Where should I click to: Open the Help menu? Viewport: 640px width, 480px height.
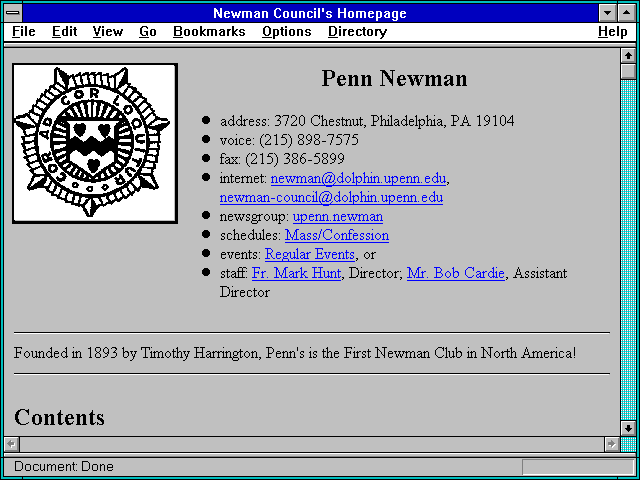tap(612, 32)
